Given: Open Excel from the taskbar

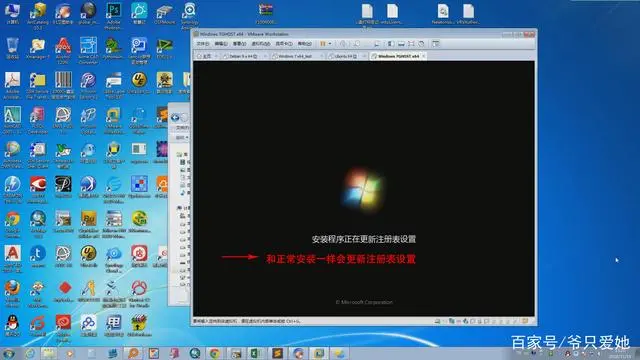Looking at the screenshot, I should point(256,353).
